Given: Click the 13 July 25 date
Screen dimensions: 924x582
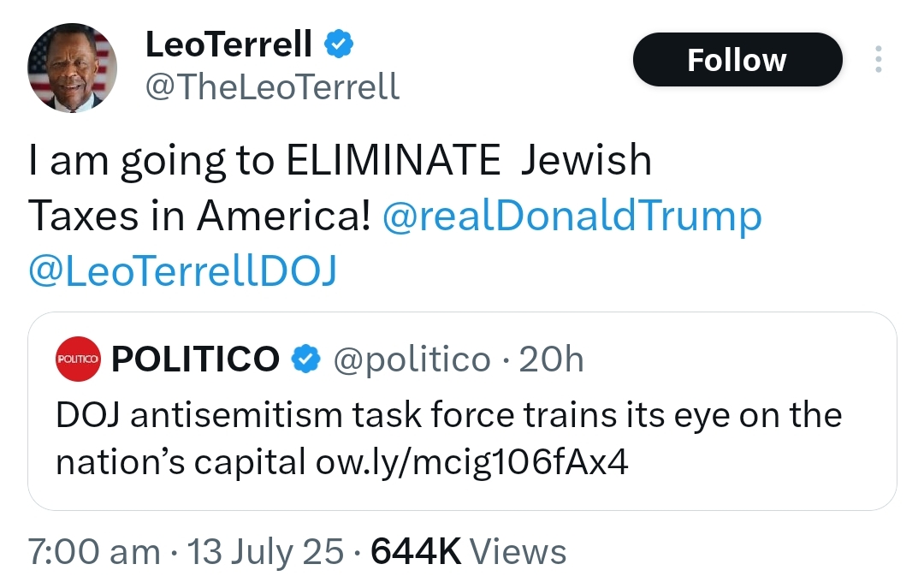Looking at the screenshot, I should coord(265,552).
